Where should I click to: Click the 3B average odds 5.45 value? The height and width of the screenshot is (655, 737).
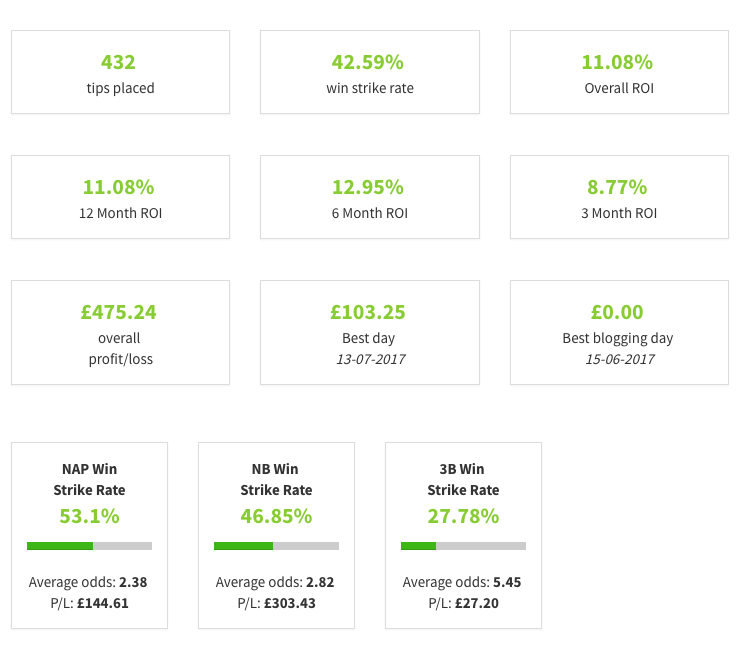[508, 582]
